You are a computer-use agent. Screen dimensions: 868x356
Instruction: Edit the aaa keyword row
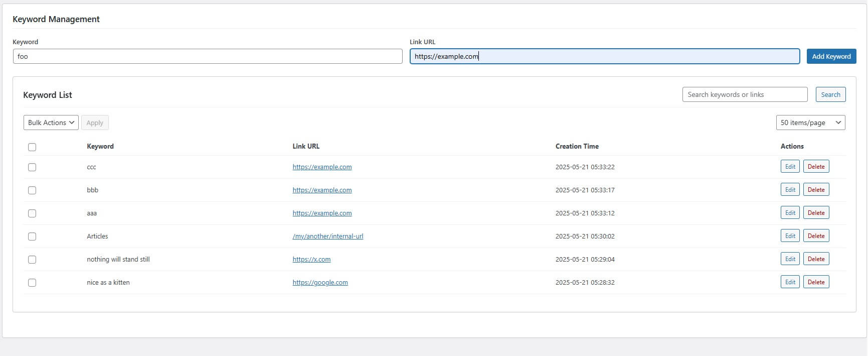coord(790,213)
